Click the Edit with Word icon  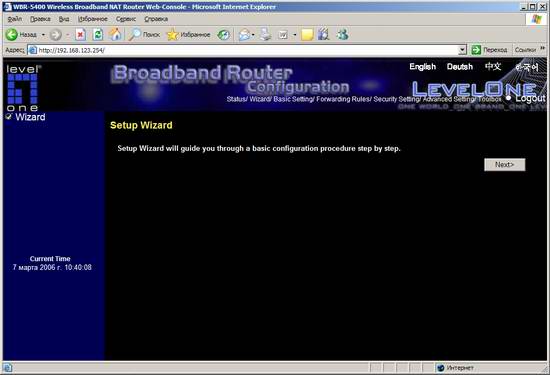[x=283, y=34]
